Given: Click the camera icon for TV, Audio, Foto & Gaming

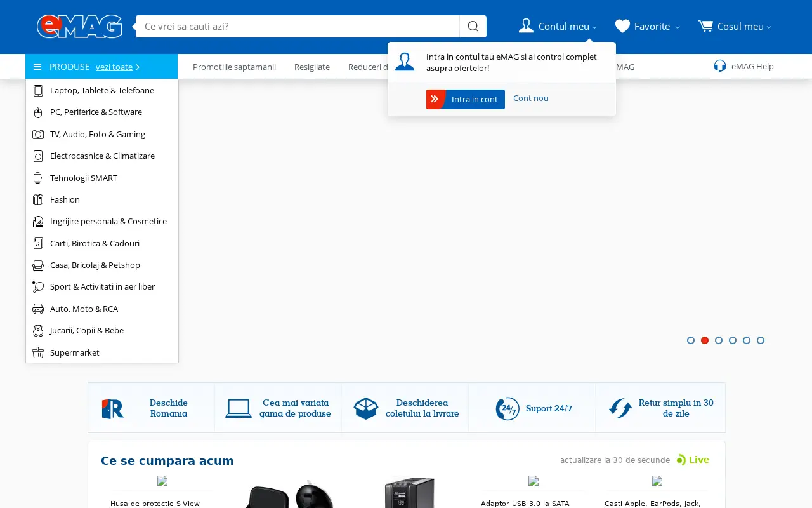Looking at the screenshot, I should (x=38, y=134).
